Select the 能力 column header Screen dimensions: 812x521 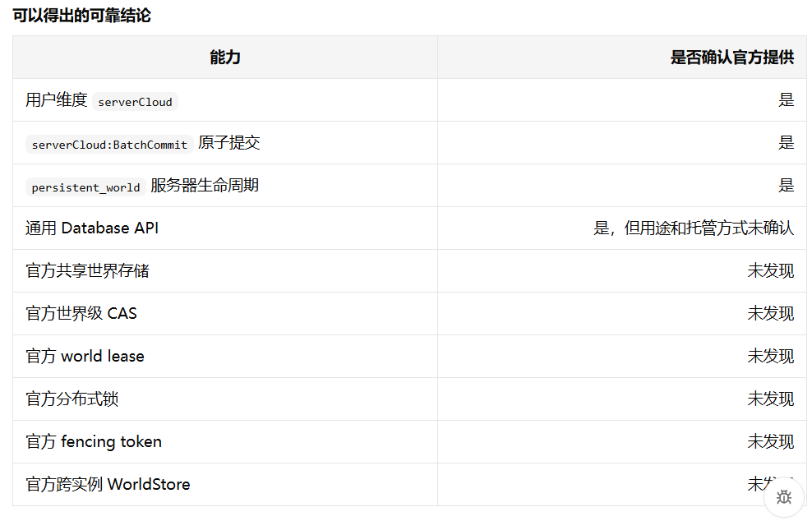point(225,57)
